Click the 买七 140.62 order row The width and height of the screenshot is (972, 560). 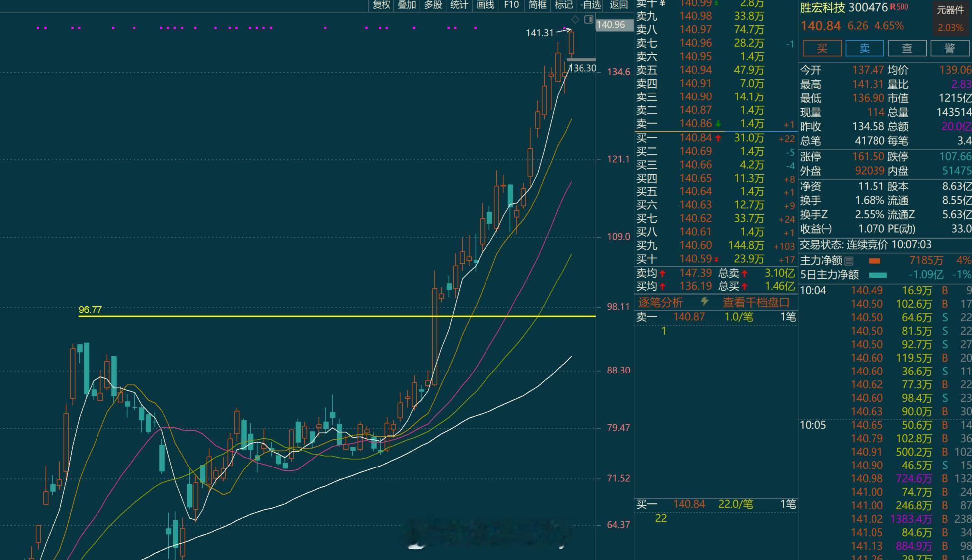(715, 219)
